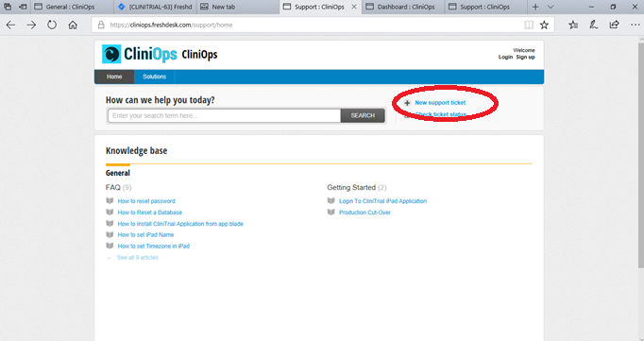Screen dimensions: 644x341
Task: Click plus icon beside New support ticket
Action: (407, 103)
